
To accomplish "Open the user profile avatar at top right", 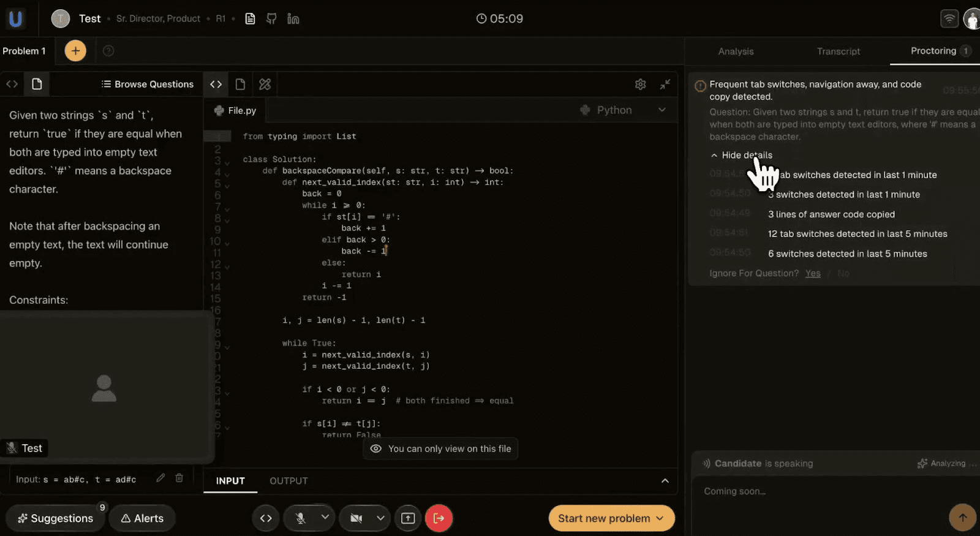I will click(972, 19).
